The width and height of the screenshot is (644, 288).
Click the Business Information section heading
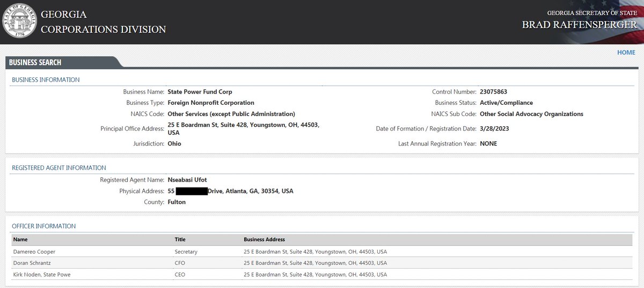point(46,80)
